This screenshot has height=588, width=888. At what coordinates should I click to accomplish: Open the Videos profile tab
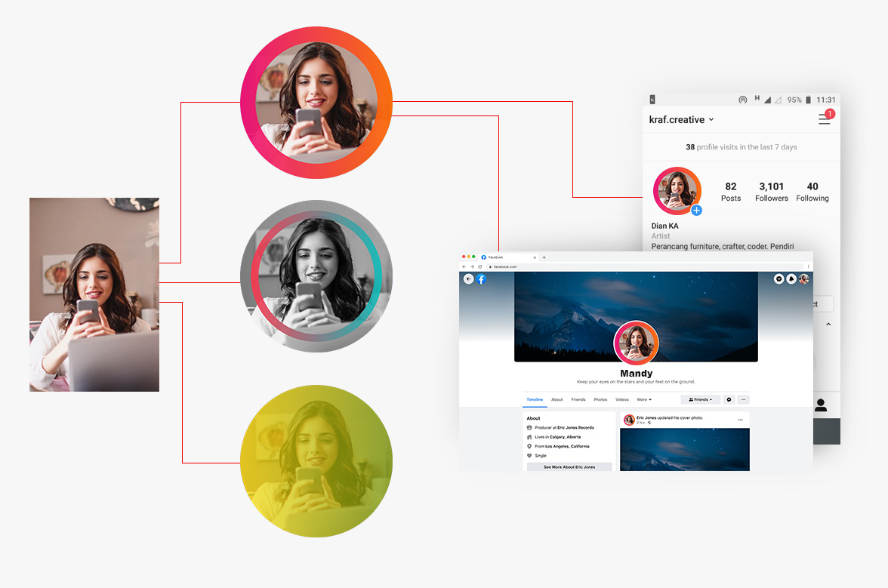click(x=621, y=399)
